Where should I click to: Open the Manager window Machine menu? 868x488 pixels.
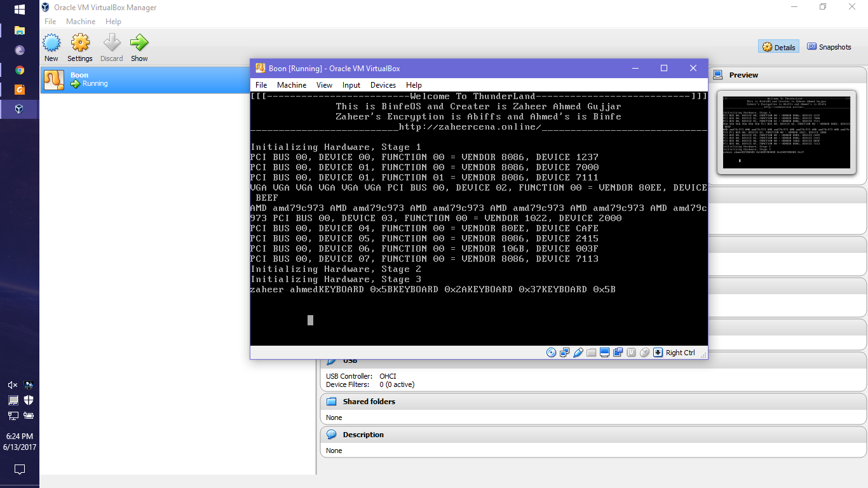point(81,22)
